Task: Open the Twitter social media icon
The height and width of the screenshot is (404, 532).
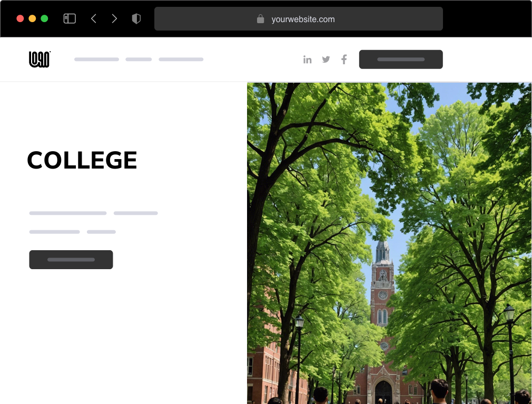Action: [x=326, y=60]
